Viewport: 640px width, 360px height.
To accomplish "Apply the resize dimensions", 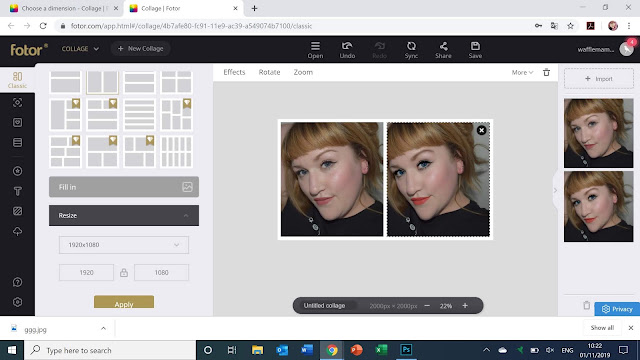I will pyautogui.click(x=124, y=302).
